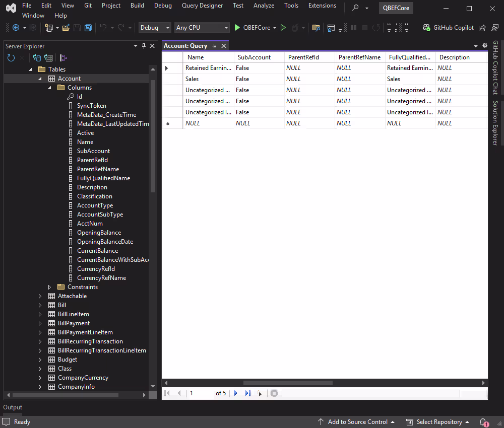
Task: Expand the Attachable table
Action: click(x=40, y=296)
